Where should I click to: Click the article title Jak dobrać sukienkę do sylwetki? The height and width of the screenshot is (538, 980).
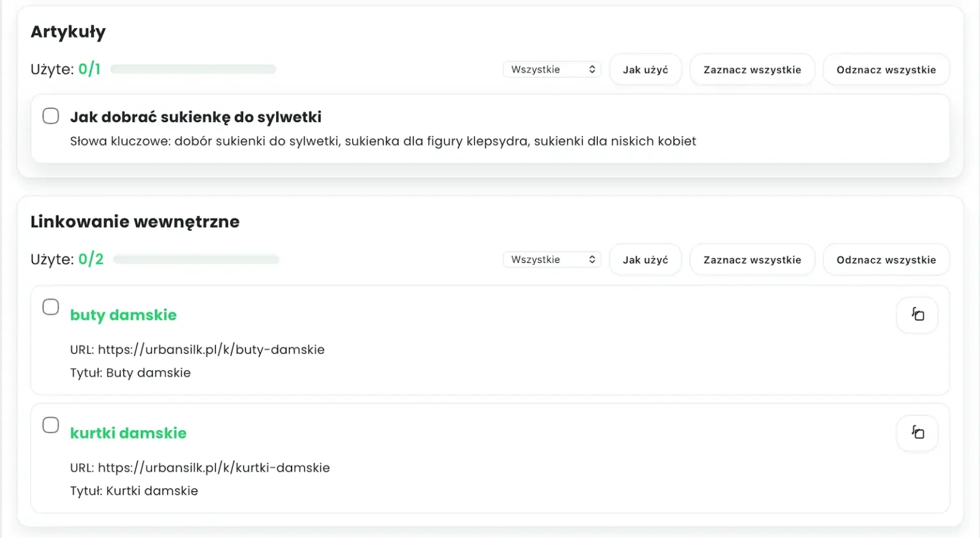coord(195,116)
